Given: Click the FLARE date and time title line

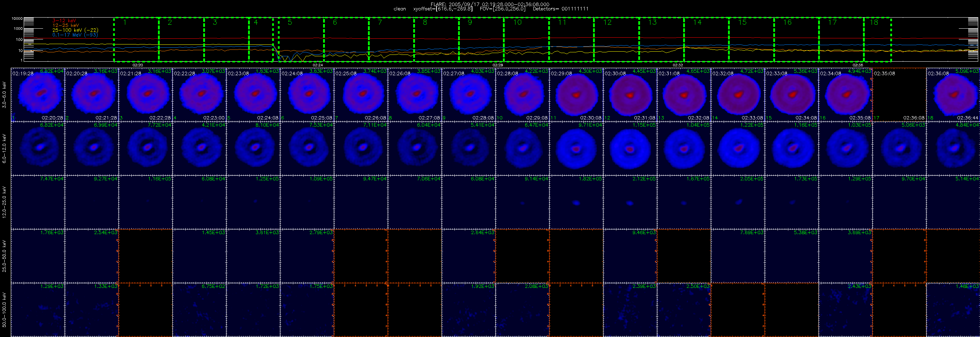Looking at the screenshot, I should 490,4.
